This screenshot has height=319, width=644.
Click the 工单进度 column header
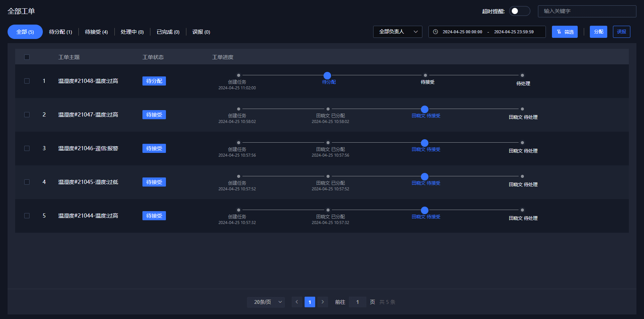point(223,57)
